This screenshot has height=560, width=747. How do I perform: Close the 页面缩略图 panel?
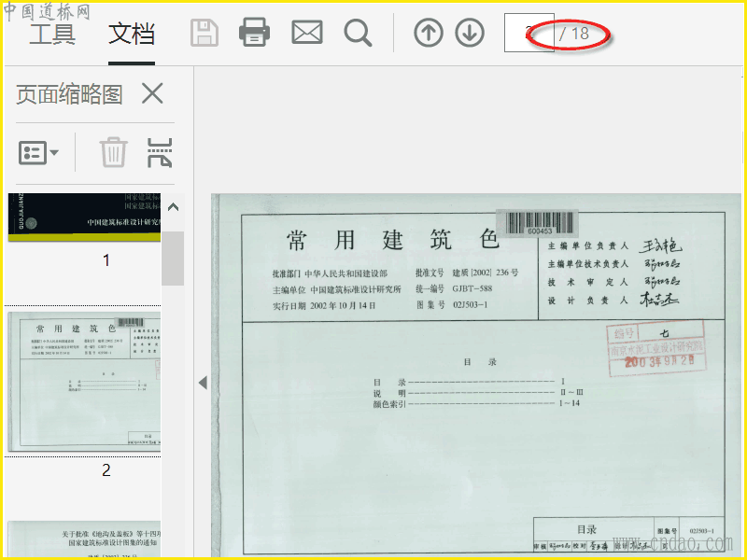pyautogui.click(x=152, y=92)
